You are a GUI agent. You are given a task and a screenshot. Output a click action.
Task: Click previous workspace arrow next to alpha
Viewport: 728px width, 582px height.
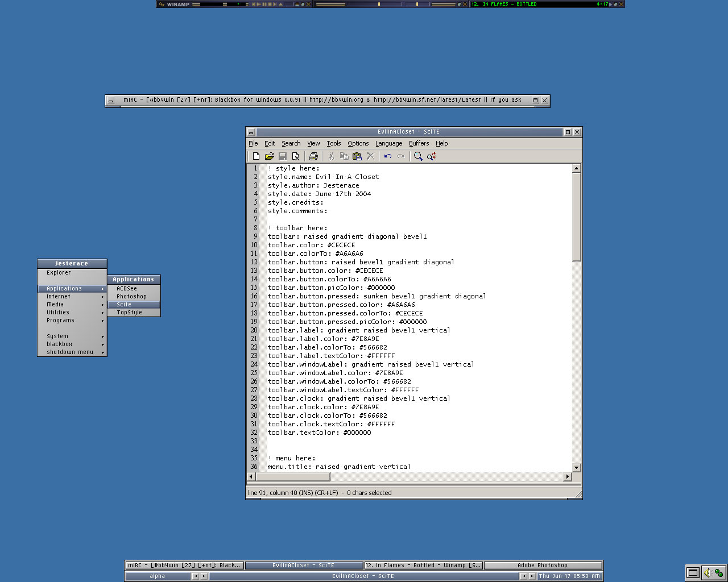point(195,576)
